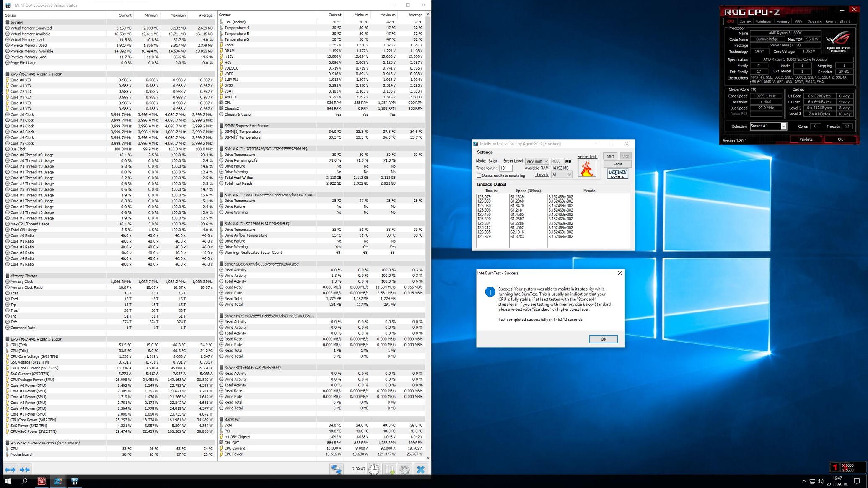Screen dimensions: 868x488
Task: Click the PayPal Donate image in IntelBurnTest
Action: (x=618, y=173)
